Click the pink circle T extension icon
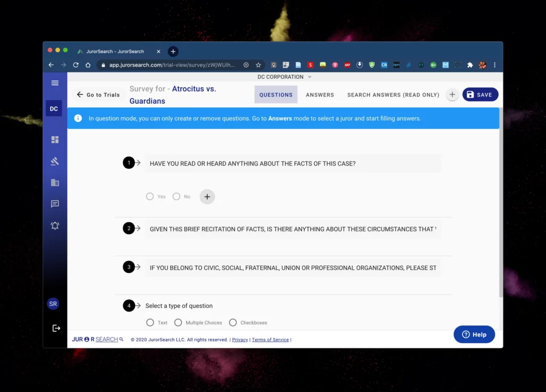Image resolution: width=546 pixels, height=392 pixels. coord(335,65)
